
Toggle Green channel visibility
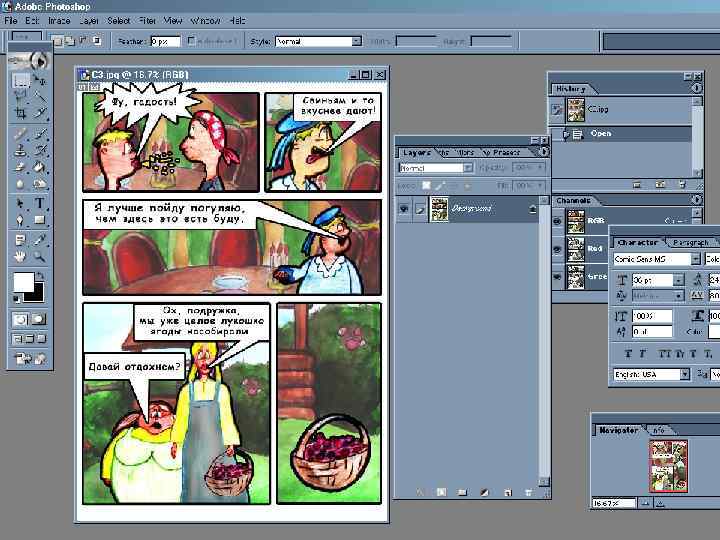[x=557, y=277]
